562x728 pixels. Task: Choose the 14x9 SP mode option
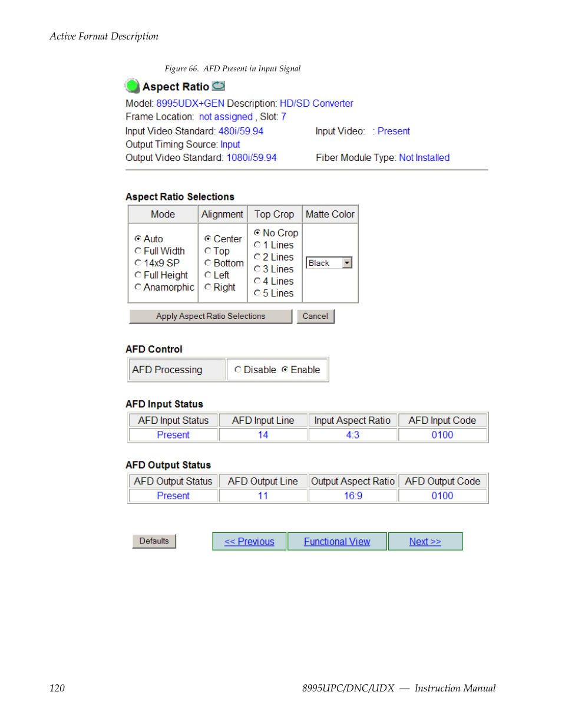coord(138,263)
